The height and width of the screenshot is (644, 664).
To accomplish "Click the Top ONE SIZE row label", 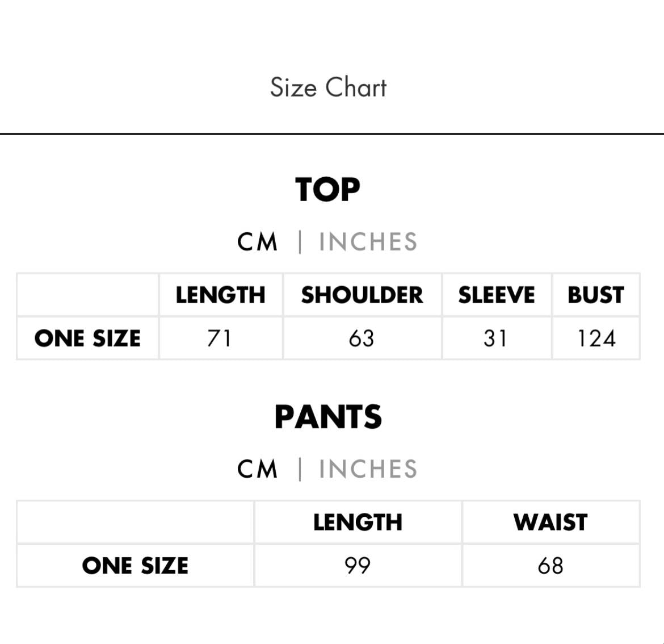I will pyautogui.click(x=87, y=338).
